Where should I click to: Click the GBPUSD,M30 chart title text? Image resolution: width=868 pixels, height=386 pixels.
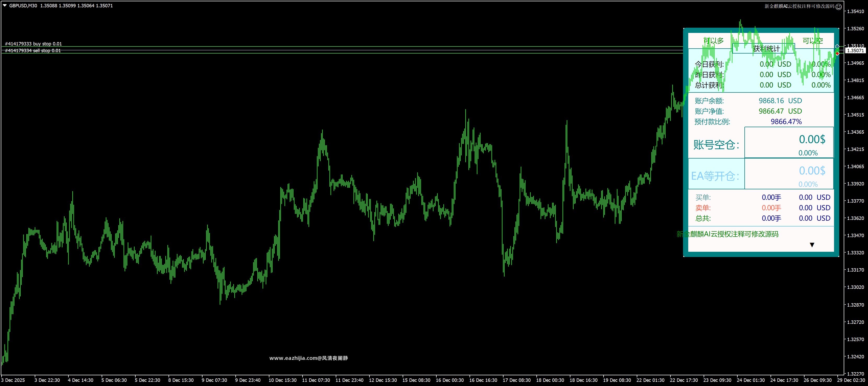(x=23, y=6)
